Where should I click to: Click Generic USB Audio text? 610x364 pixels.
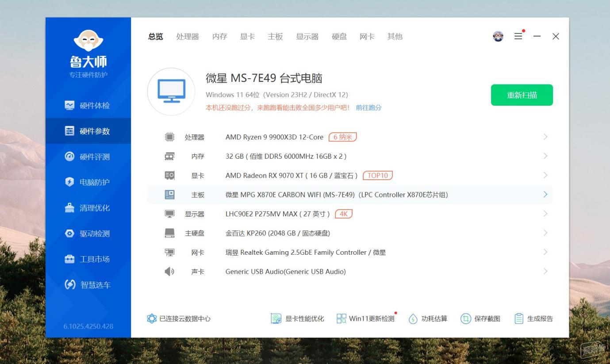[286, 272]
